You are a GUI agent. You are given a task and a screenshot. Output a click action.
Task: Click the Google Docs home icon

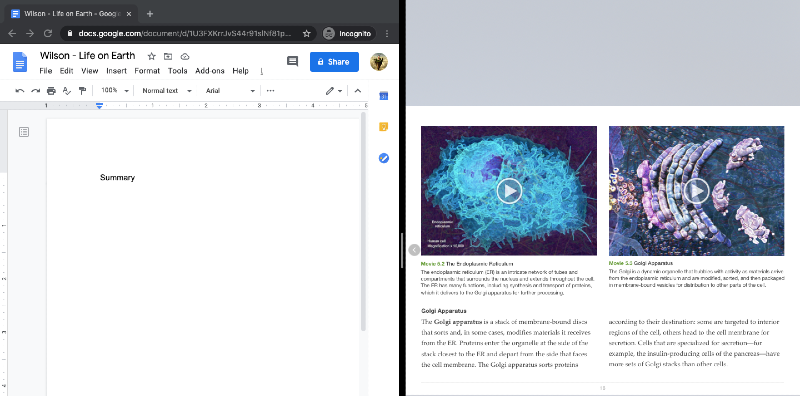click(x=20, y=62)
